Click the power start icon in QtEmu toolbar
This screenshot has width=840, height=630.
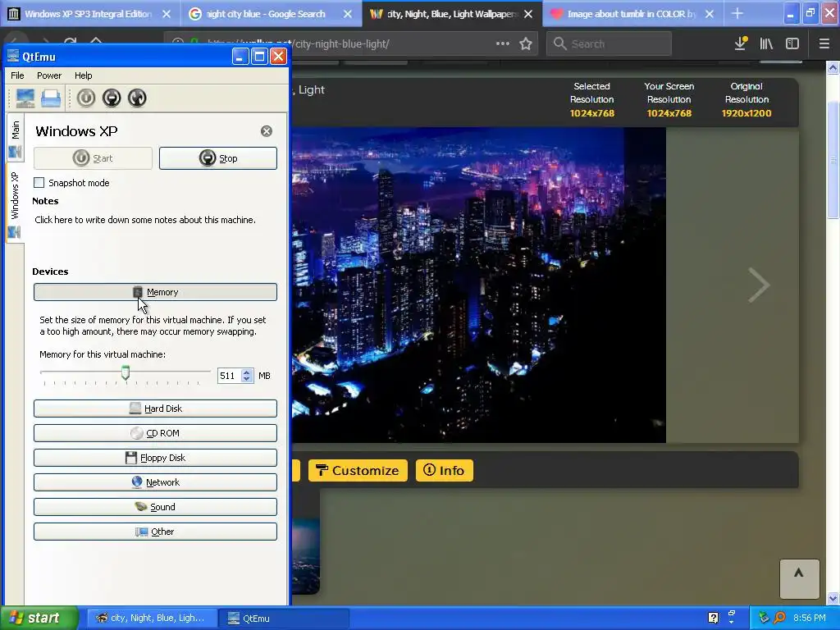tap(85, 98)
